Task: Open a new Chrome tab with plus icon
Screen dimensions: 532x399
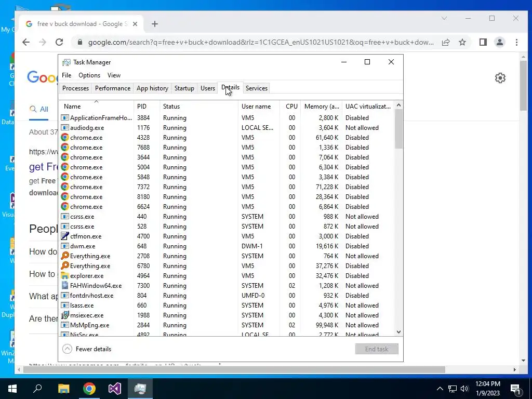Action: coord(155,24)
